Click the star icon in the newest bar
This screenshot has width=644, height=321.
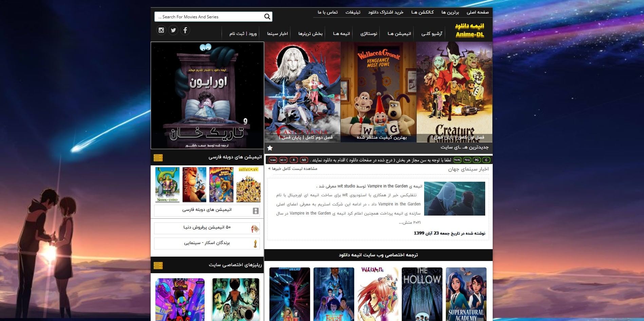click(270, 148)
